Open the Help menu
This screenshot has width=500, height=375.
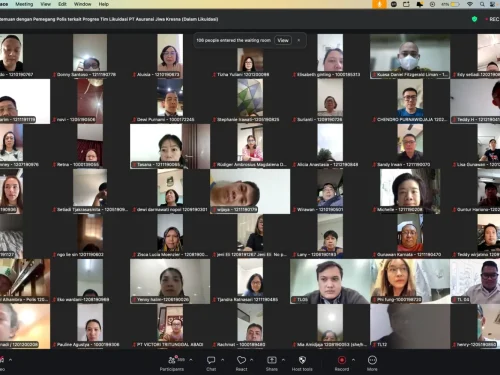pyautogui.click(x=104, y=4)
